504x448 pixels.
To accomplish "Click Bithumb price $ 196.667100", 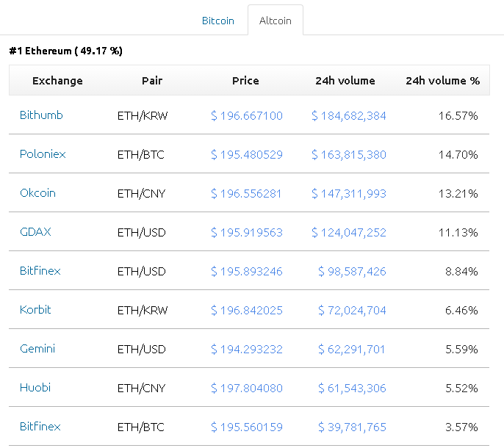I will 247,115.
